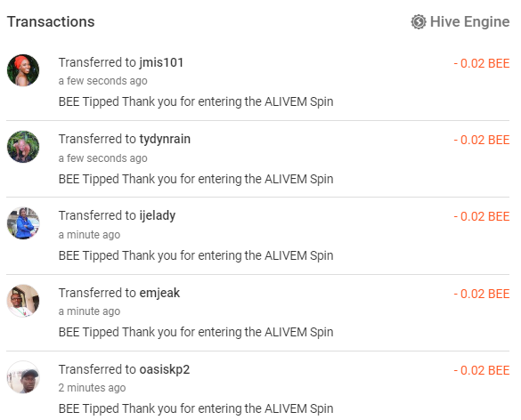Click the -0.02 BEE amount for jmis101

pyautogui.click(x=482, y=63)
